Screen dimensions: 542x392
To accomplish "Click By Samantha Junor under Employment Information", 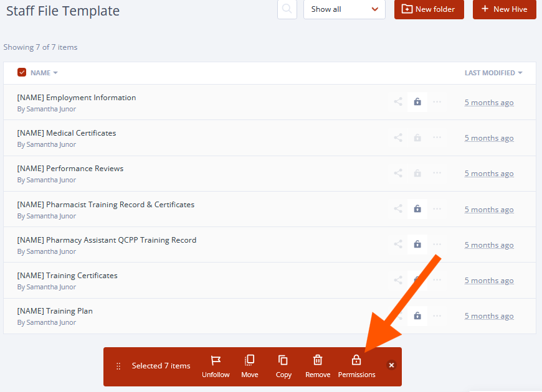I will [47, 109].
